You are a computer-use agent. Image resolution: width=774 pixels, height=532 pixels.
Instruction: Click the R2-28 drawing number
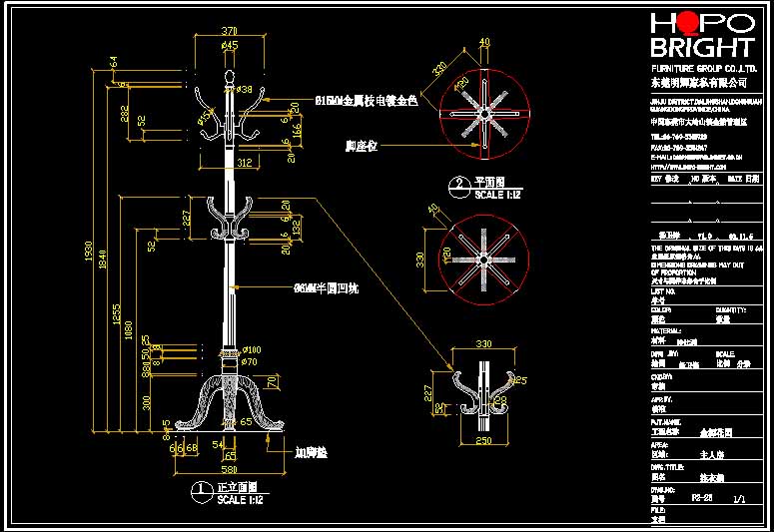[x=702, y=498]
